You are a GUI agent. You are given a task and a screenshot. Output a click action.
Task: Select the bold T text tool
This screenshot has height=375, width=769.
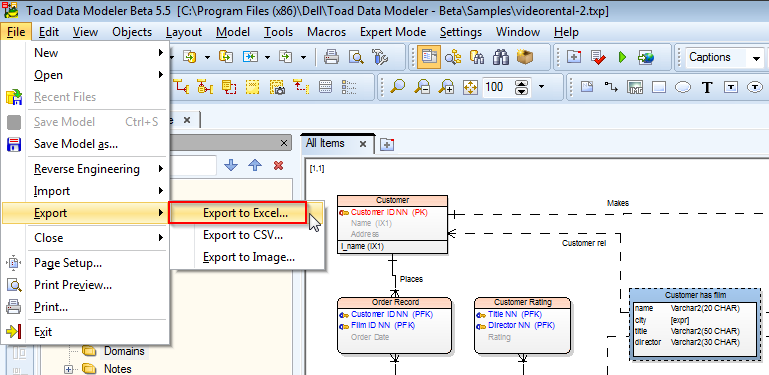pyautogui.click(x=707, y=87)
